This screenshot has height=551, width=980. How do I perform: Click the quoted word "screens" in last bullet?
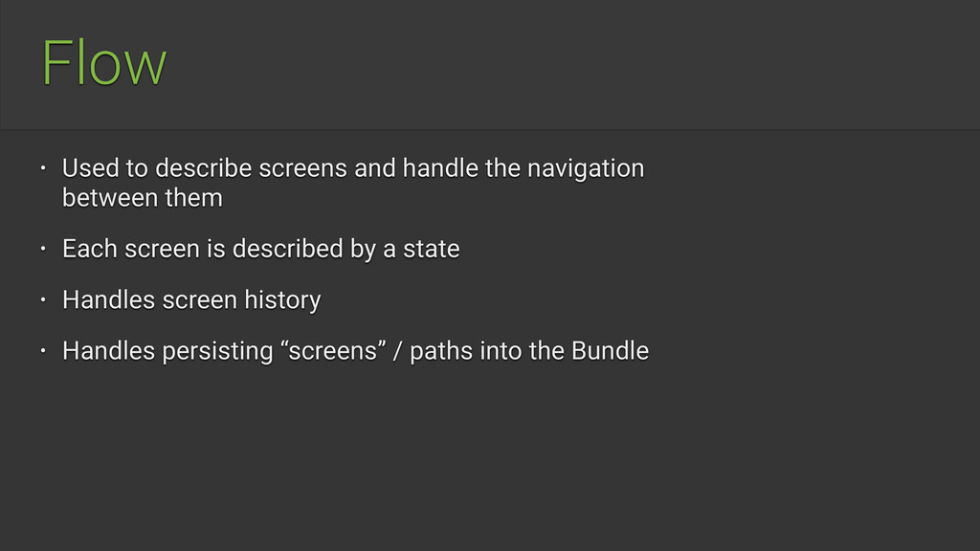pos(333,350)
